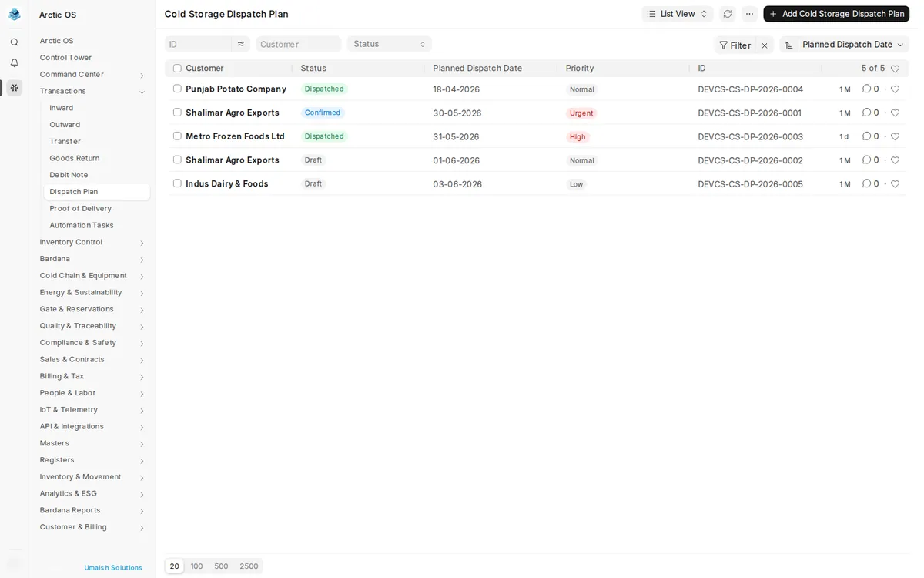Select all rows with header checkbox

pyautogui.click(x=177, y=68)
